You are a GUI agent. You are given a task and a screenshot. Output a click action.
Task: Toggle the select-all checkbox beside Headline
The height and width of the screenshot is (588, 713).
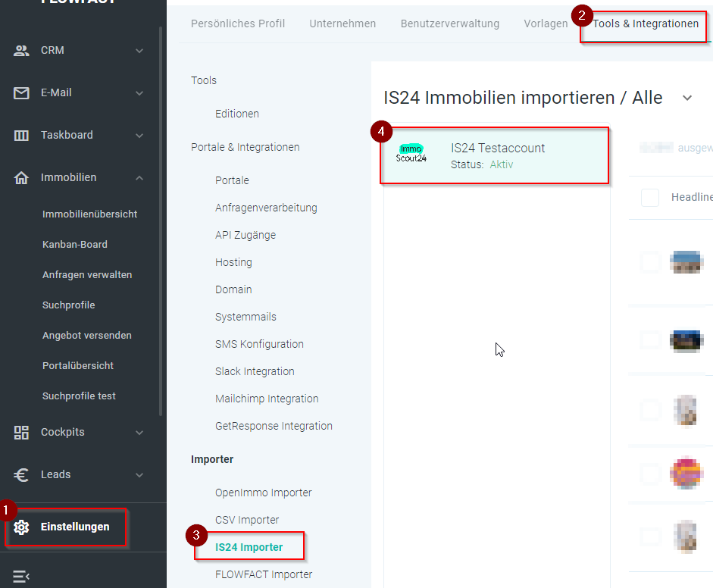click(x=650, y=198)
